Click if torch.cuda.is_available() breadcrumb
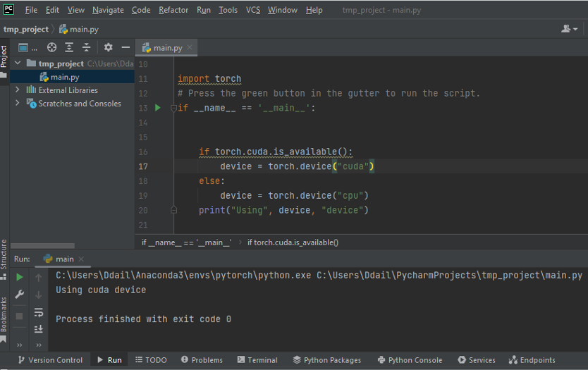Image resolution: width=588 pixels, height=370 pixels. click(x=293, y=242)
